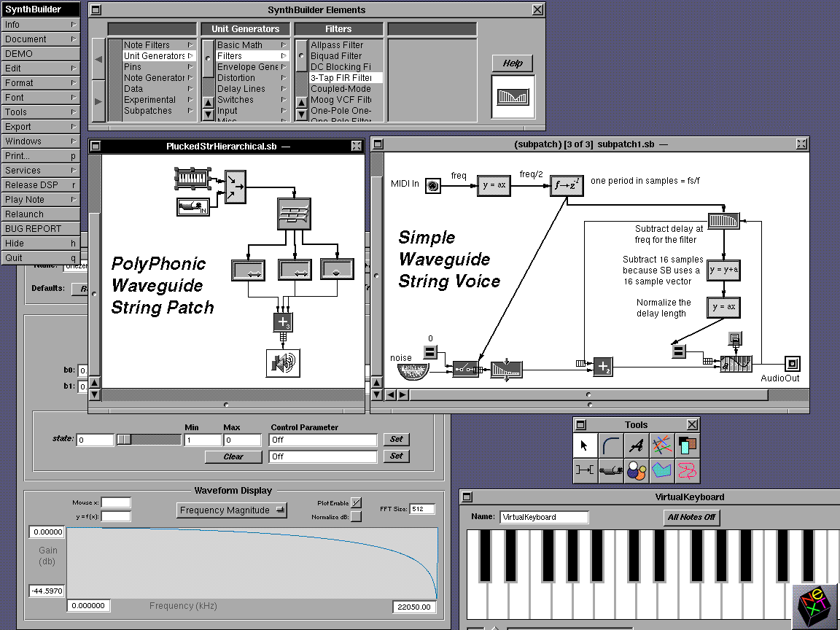This screenshot has height=630, width=840.
Task: Select the plus 3 adder element
Action: [x=283, y=322]
